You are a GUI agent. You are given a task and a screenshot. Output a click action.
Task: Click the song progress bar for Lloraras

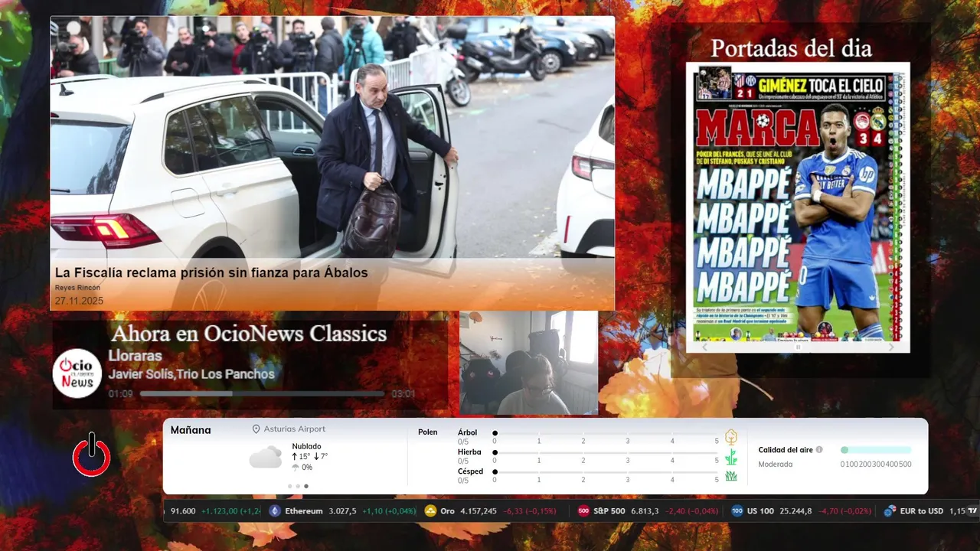262,394
